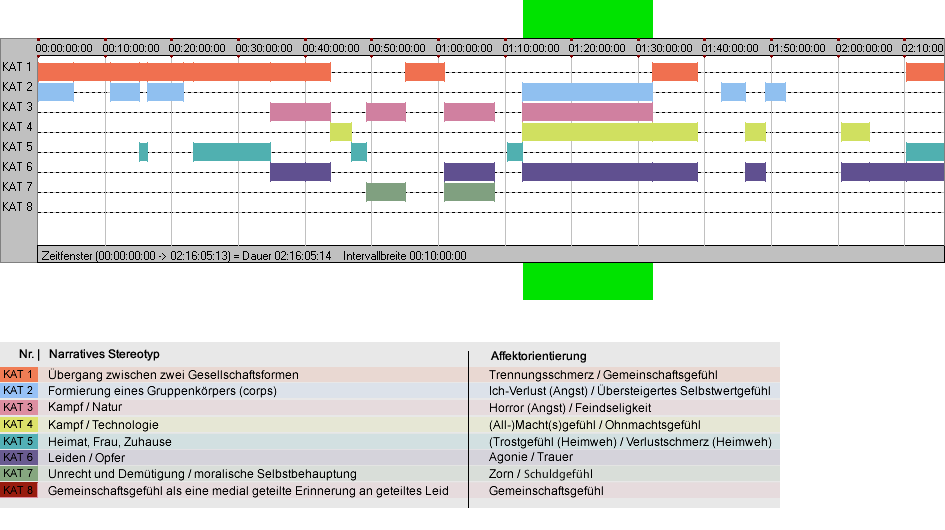
Task: Click the 00:30:00:00 time ruler label
Action: 264,48
